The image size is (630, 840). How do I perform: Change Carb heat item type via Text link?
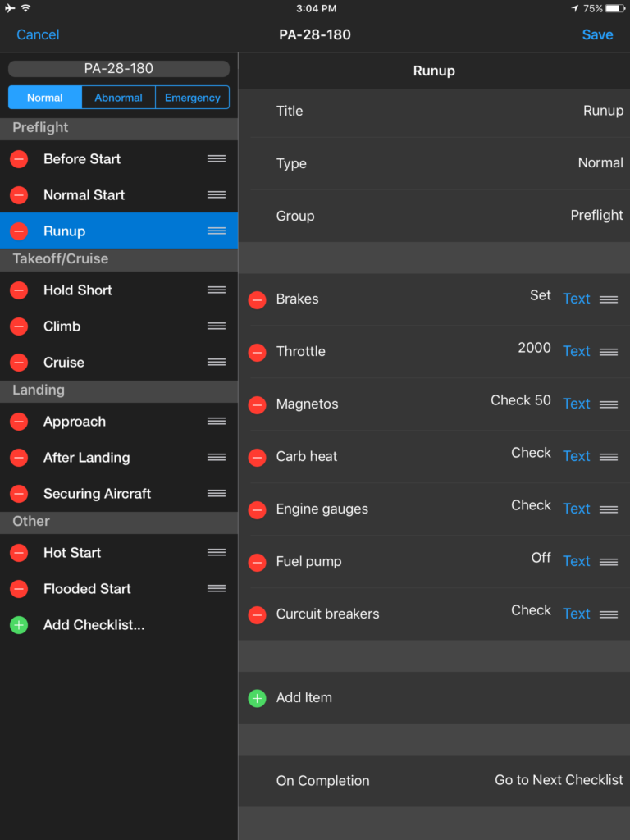(x=577, y=456)
